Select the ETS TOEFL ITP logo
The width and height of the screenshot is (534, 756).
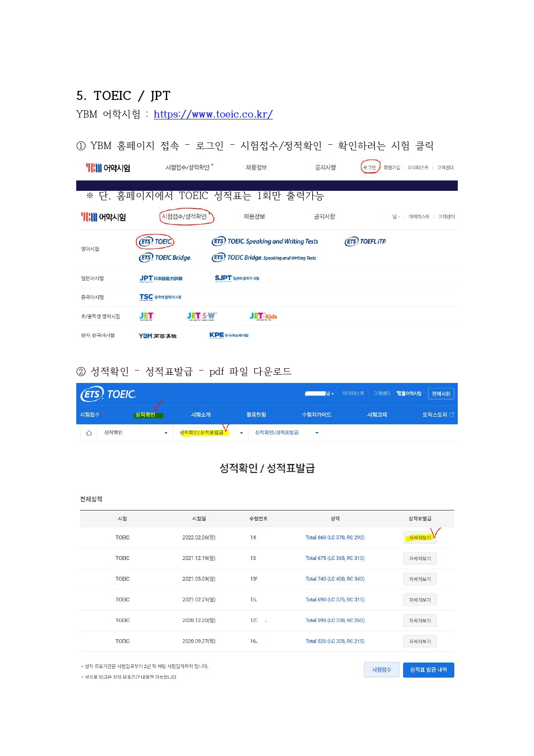click(x=365, y=242)
